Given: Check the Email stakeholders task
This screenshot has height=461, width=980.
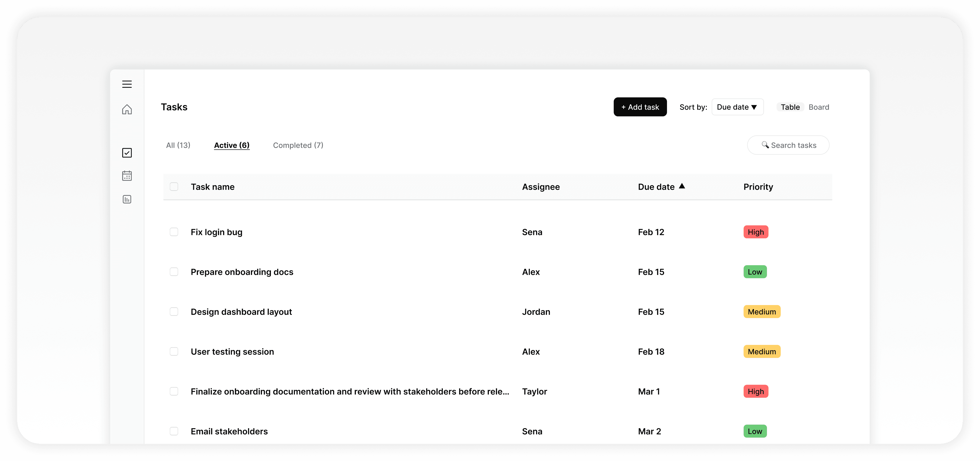Looking at the screenshot, I should [174, 431].
